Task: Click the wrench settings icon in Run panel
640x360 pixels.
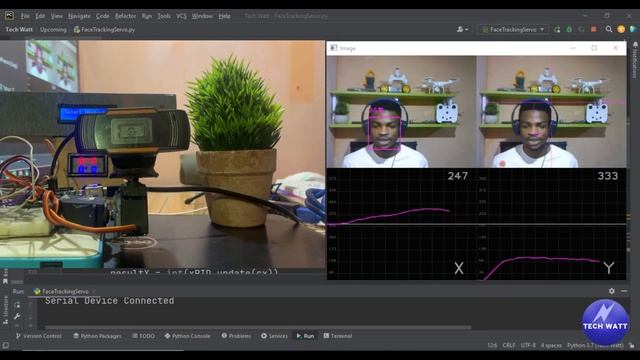Action: click(x=17, y=316)
